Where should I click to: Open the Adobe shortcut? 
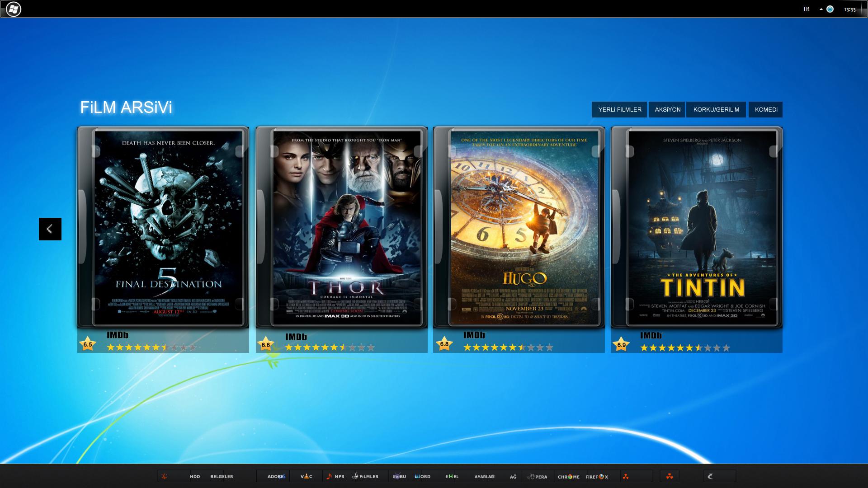(x=276, y=476)
